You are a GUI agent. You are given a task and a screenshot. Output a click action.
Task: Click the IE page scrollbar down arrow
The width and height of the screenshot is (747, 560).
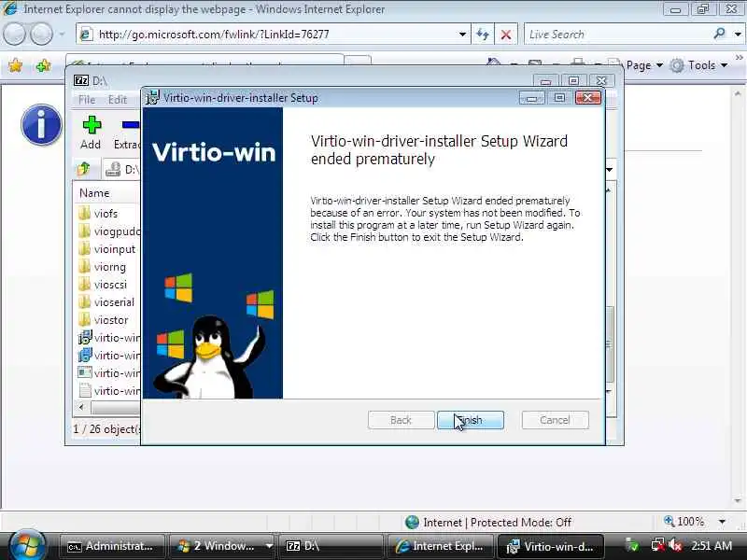(x=738, y=500)
